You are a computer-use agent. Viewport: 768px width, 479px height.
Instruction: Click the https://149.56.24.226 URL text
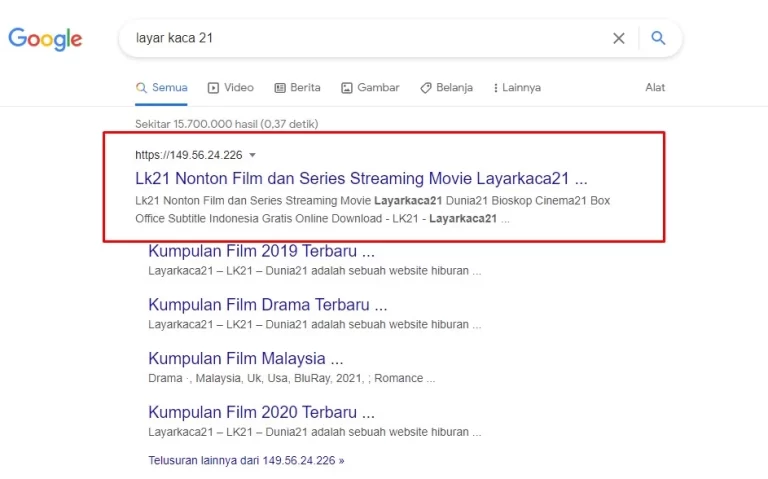tap(189, 155)
